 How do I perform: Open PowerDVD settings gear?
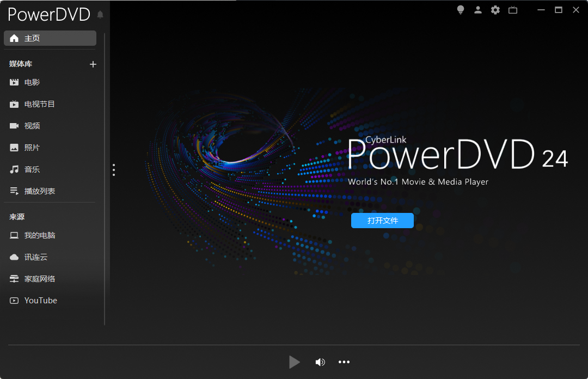(x=495, y=10)
